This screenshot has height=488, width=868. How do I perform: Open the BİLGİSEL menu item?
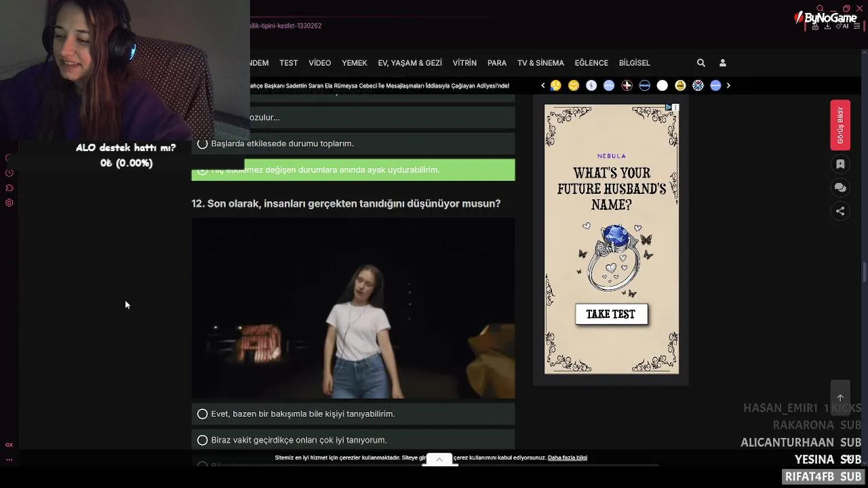coord(634,63)
